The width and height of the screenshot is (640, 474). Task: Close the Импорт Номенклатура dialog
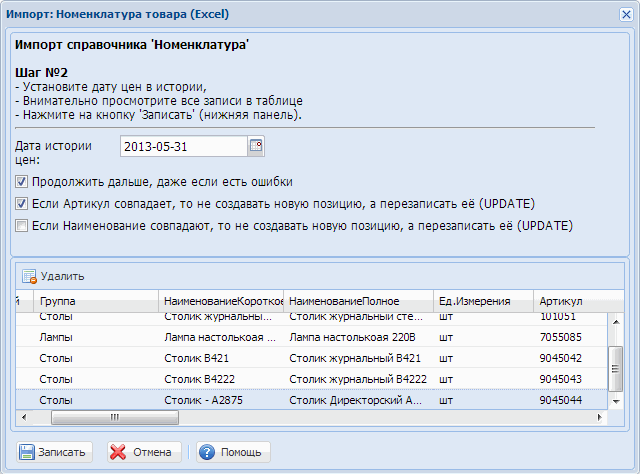(626, 15)
